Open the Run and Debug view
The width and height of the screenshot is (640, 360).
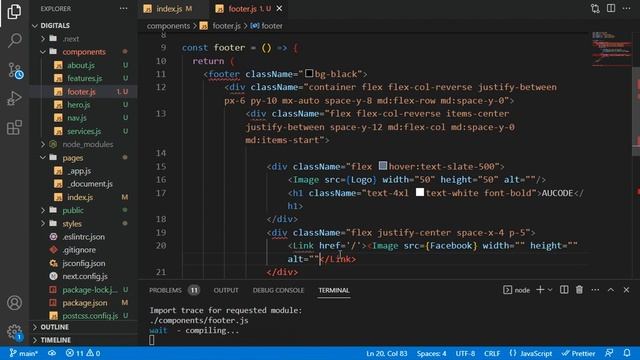point(14,98)
